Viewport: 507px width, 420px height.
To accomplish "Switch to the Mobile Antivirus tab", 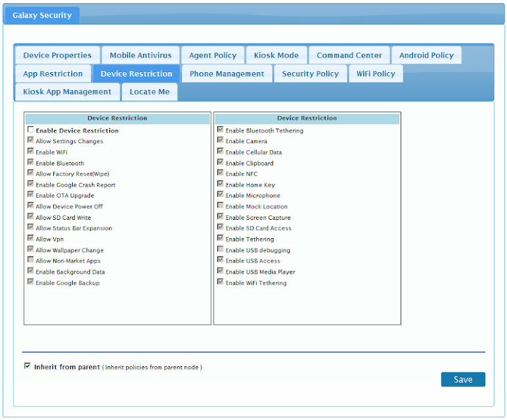I will pyautogui.click(x=141, y=55).
